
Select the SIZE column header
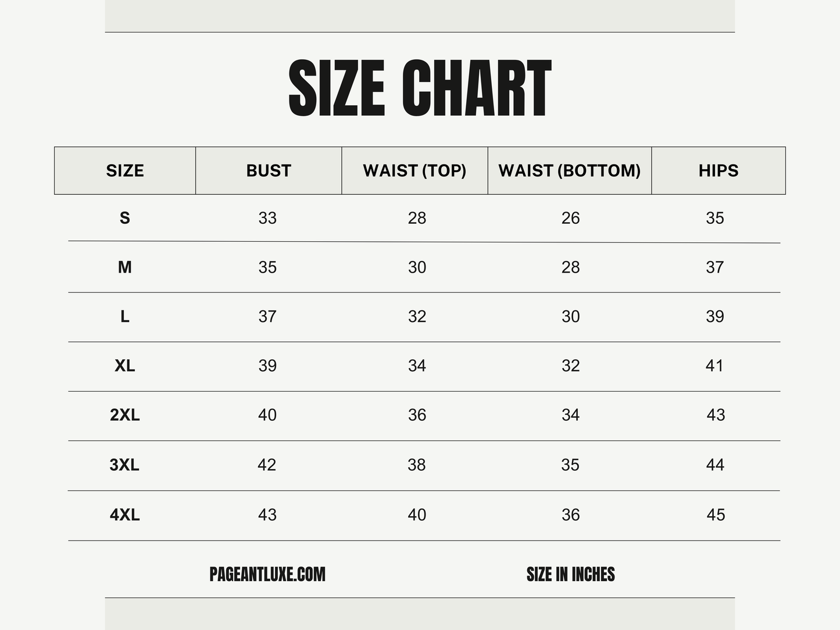point(125,171)
